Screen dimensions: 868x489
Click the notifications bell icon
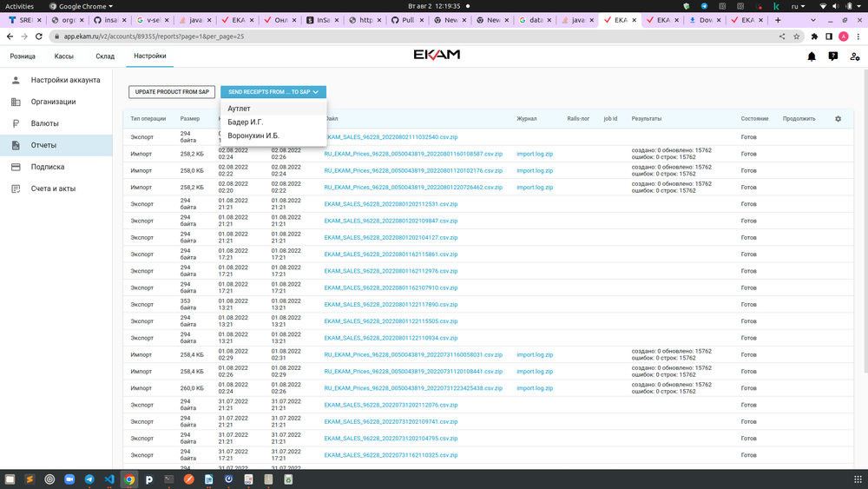[x=812, y=56]
